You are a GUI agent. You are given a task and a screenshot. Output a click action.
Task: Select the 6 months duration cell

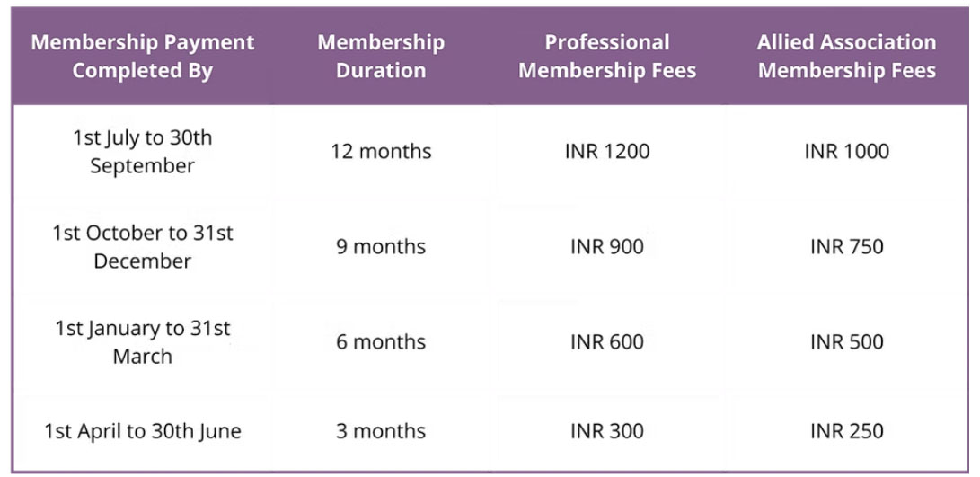coord(381,342)
